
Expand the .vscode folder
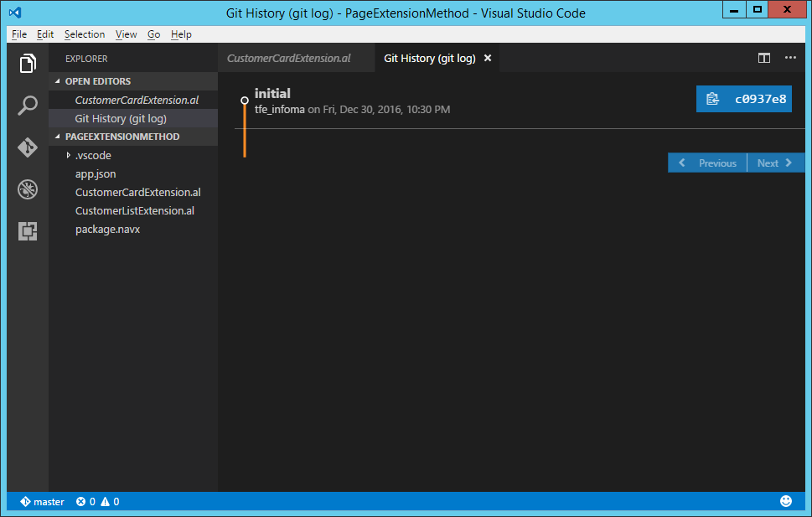[x=69, y=155]
